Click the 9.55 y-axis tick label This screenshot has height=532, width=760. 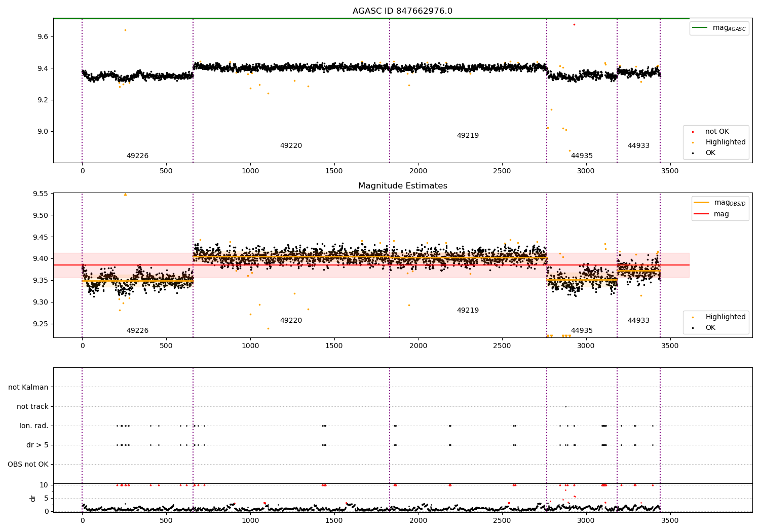pyautogui.click(x=41, y=194)
